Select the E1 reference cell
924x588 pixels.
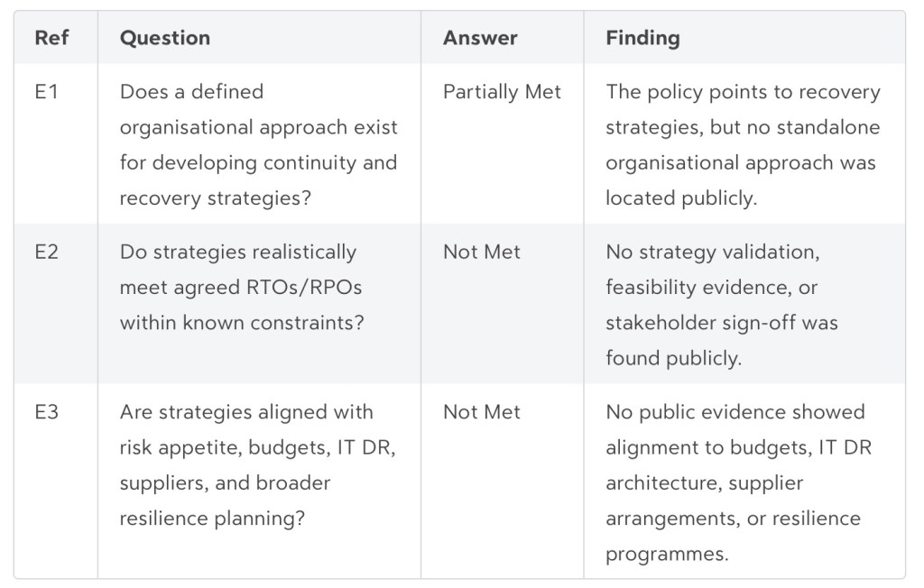[x=46, y=92]
